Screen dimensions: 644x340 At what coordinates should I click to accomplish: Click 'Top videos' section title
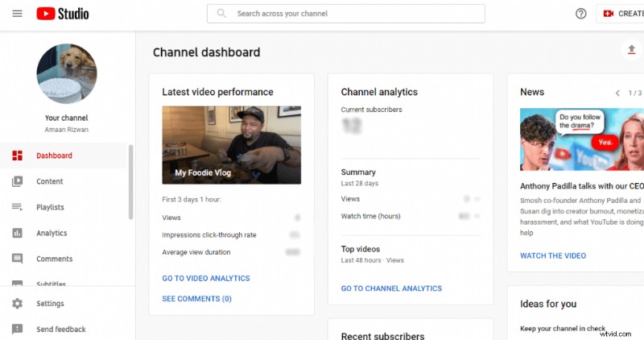pos(360,249)
